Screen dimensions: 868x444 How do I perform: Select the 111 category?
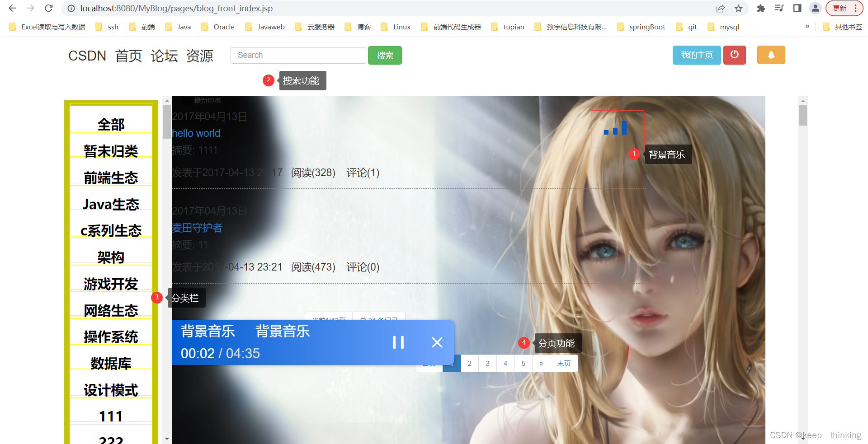click(111, 416)
